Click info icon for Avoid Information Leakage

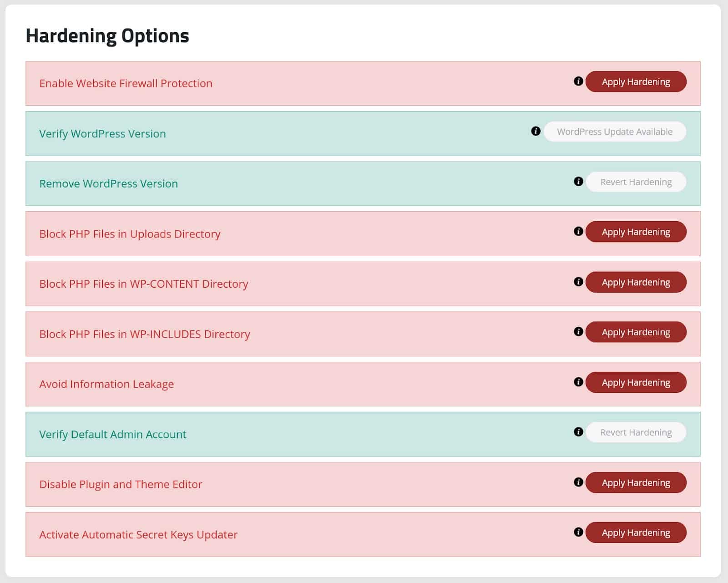[578, 382]
